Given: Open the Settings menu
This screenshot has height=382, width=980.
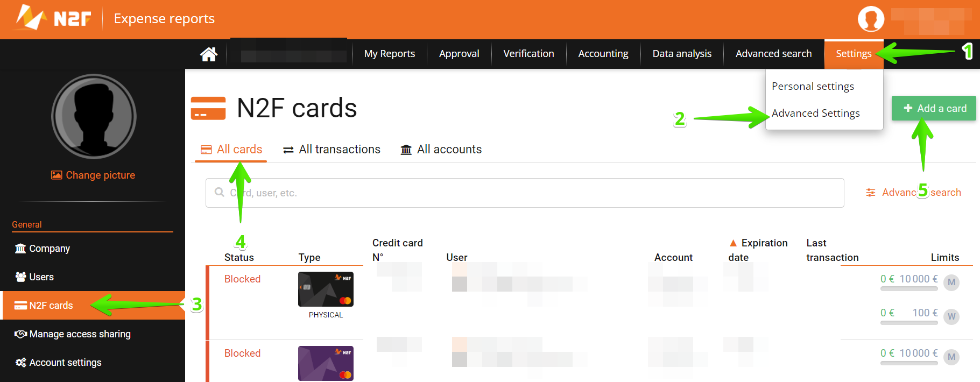Looking at the screenshot, I should coord(854,54).
